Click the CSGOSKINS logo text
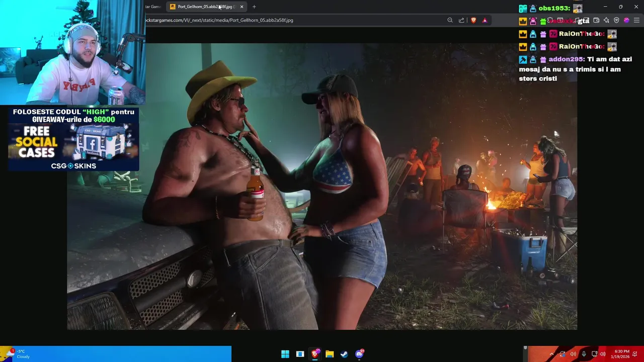Viewport: 644px width, 362px height. click(73, 165)
